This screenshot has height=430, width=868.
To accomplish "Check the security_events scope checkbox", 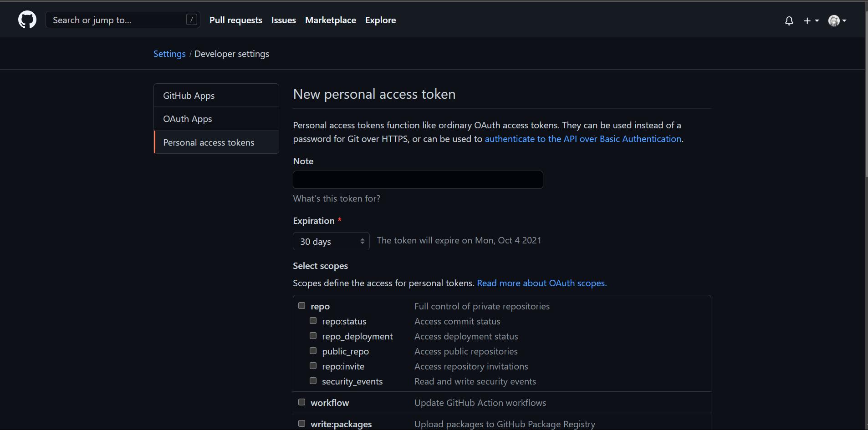I will tap(313, 381).
